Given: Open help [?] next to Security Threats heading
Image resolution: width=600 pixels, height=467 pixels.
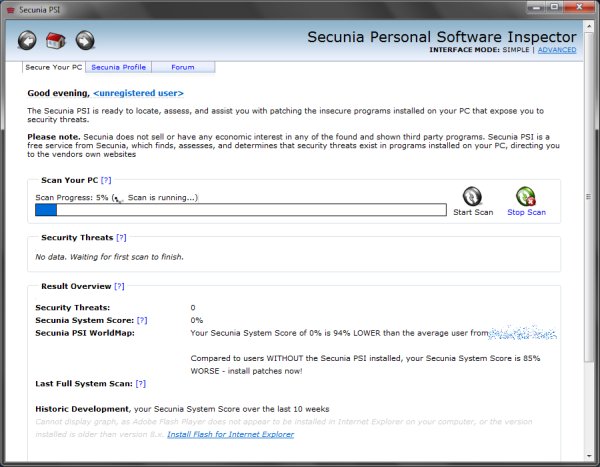Looking at the screenshot, I should click(x=121, y=237).
